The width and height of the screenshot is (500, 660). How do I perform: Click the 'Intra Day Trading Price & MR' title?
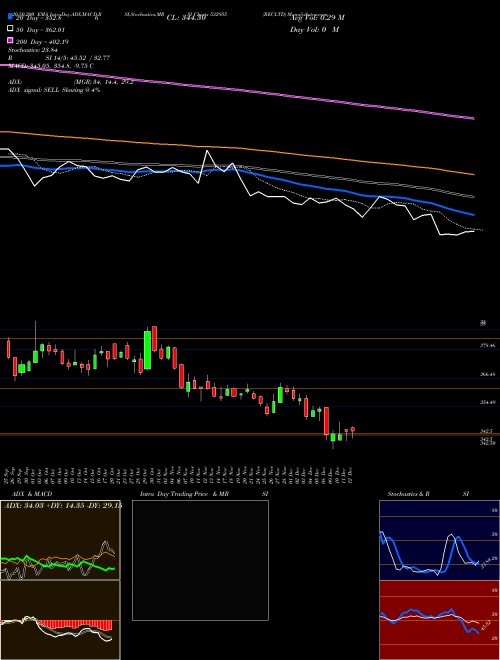[x=184, y=494]
